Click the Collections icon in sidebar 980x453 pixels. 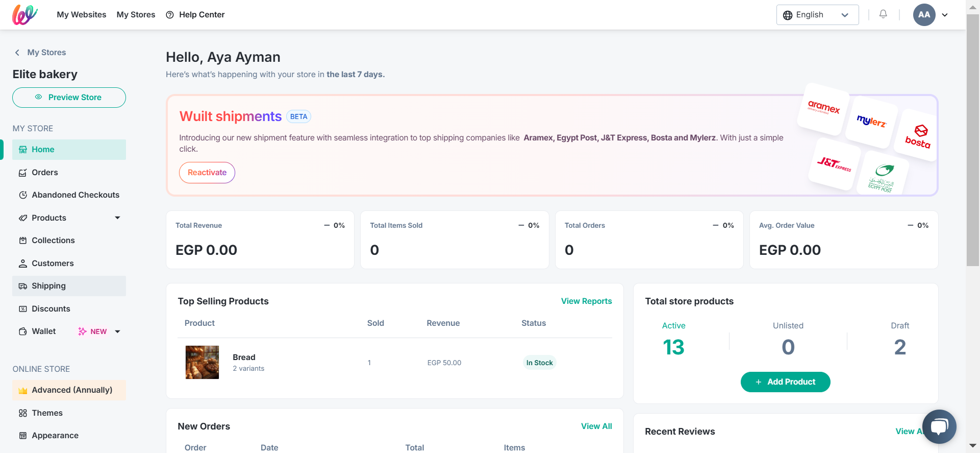click(x=23, y=241)
